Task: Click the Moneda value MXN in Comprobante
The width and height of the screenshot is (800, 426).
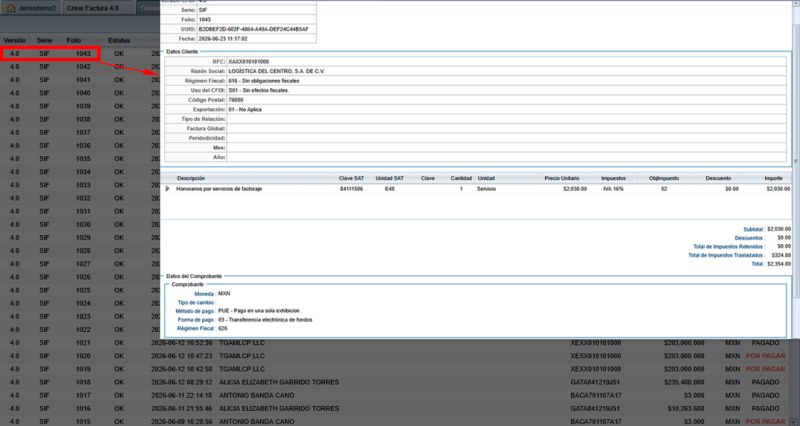Action: pos(224,294)
